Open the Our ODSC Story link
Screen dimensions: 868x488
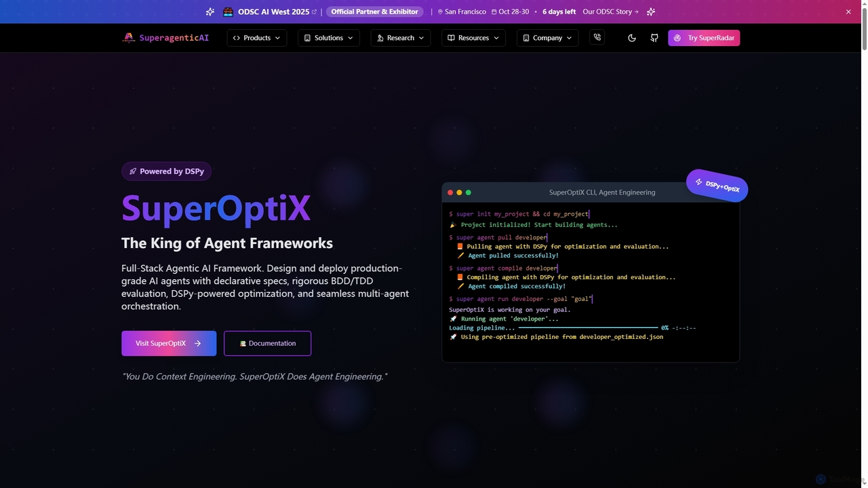(x=610, y=12)
